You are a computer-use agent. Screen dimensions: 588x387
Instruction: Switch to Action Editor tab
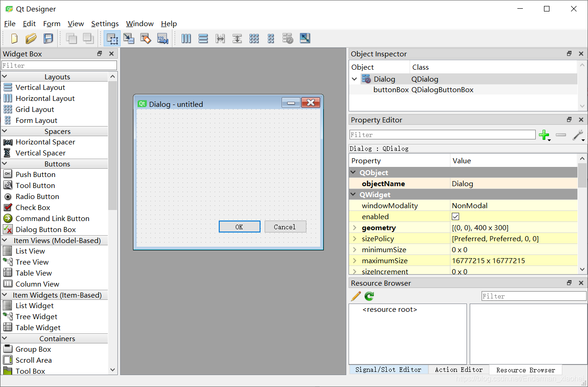point(459,370)
